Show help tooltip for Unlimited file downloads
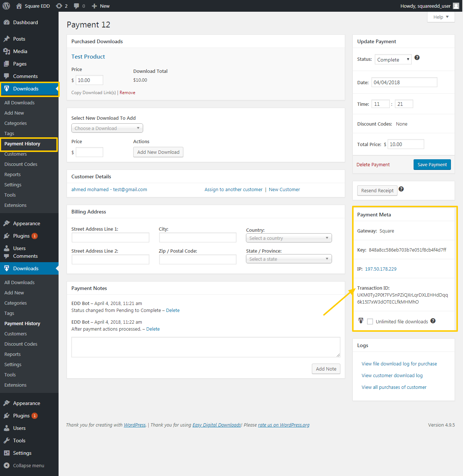 [433, 321]
